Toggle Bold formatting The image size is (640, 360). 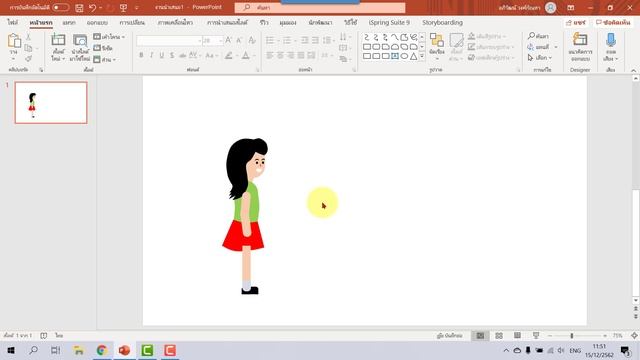pyautogui.click(x=141, y=55)
